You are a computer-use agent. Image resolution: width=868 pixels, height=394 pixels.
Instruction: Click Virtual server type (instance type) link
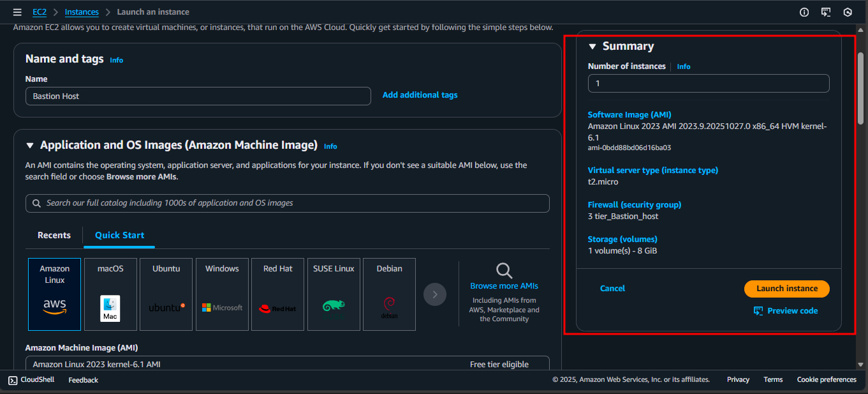pyautogui.click(x=653, y=170)
